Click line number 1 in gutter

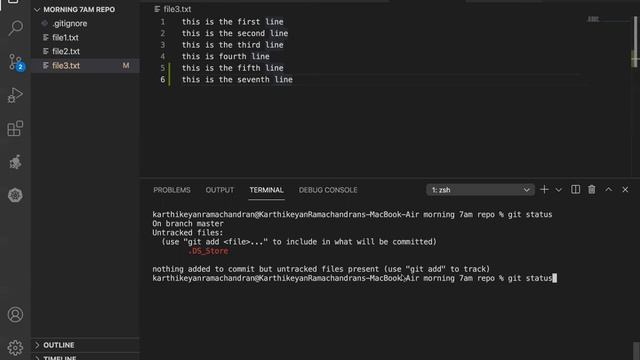coord(162,22)
